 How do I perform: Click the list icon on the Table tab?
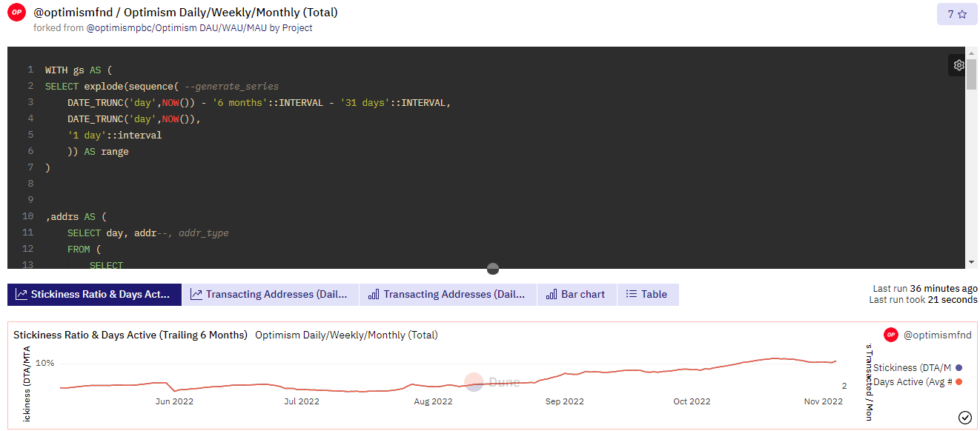(x=631, y=295)
